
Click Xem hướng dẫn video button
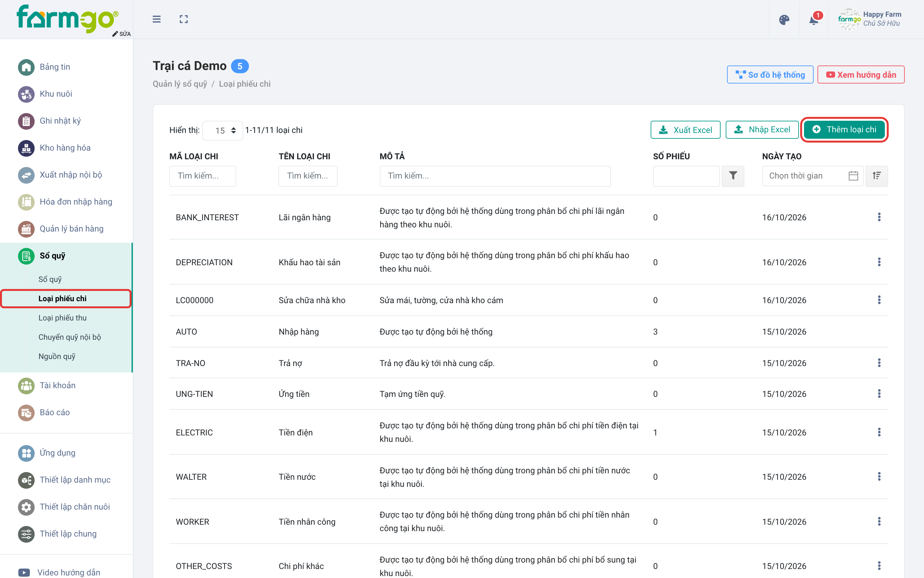point(860,74)
